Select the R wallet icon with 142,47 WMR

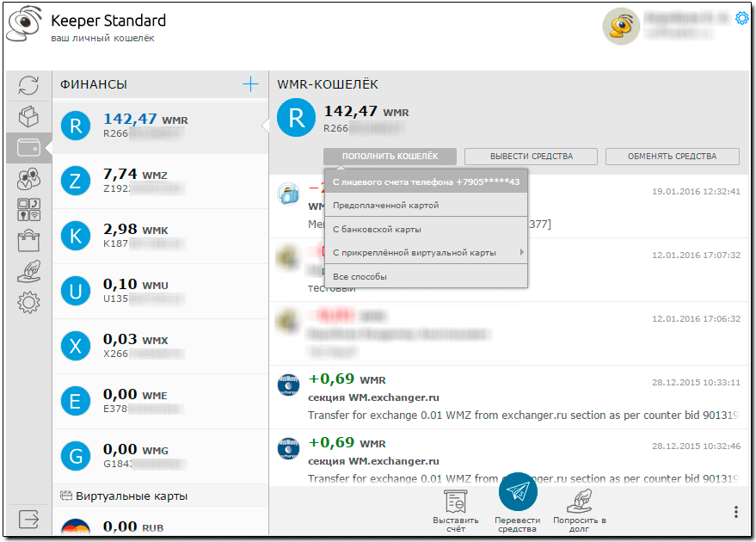point(76,126)
